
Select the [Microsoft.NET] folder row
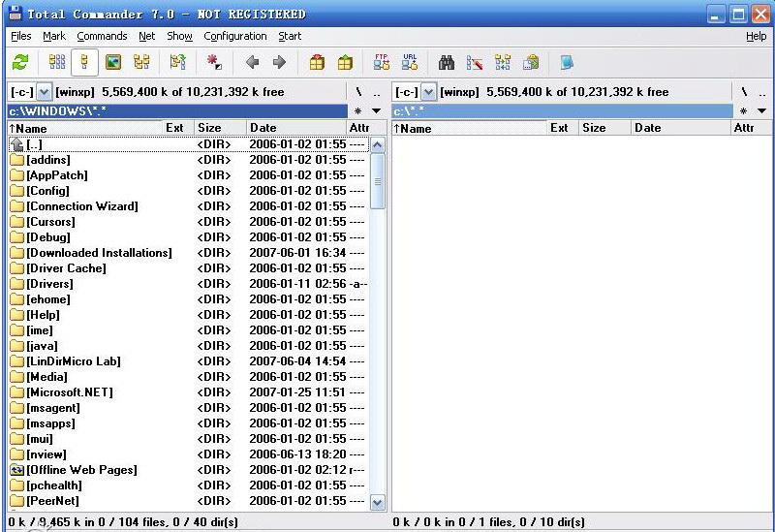[188, 392]
